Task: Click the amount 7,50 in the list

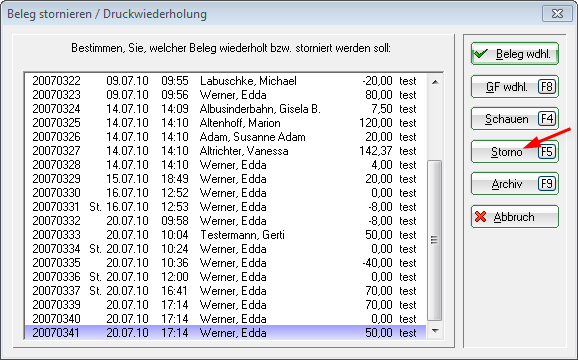Action: click(382, 109)
